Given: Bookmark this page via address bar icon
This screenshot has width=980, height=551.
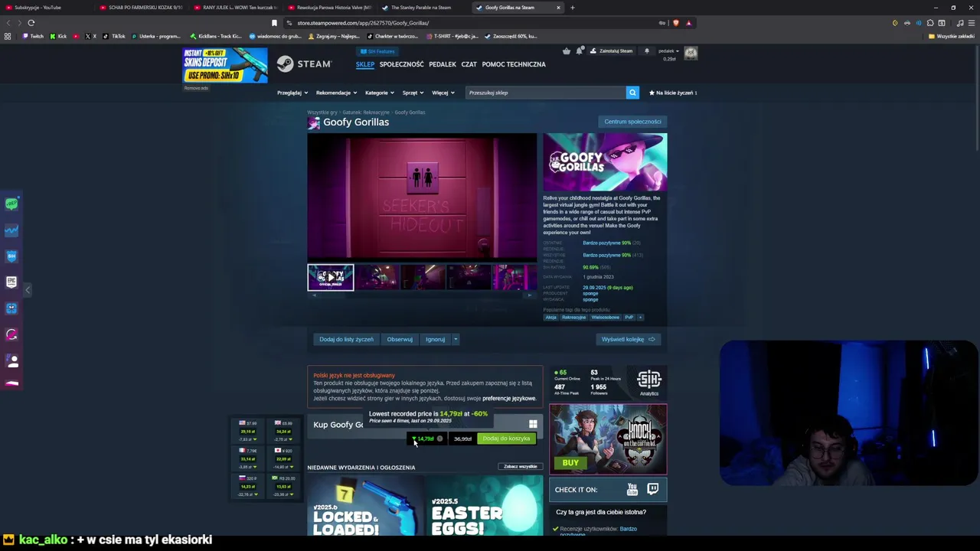Looking at the screenshot, I should 274,23.
